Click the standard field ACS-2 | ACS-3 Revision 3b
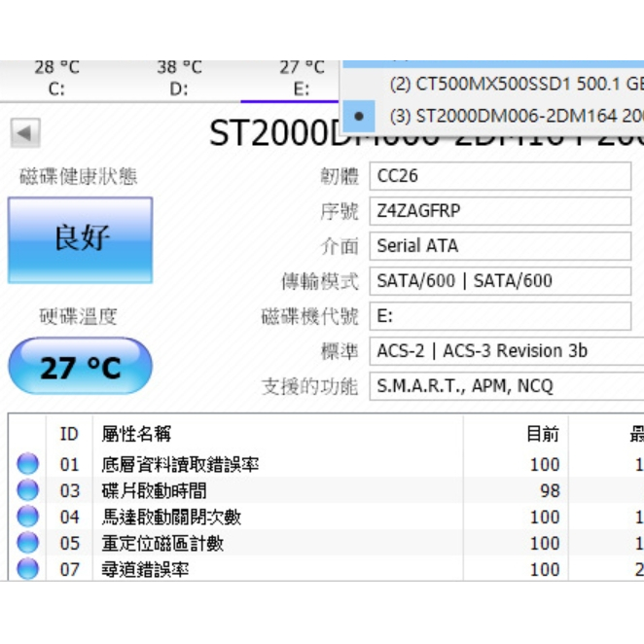 tap(507, 351)
